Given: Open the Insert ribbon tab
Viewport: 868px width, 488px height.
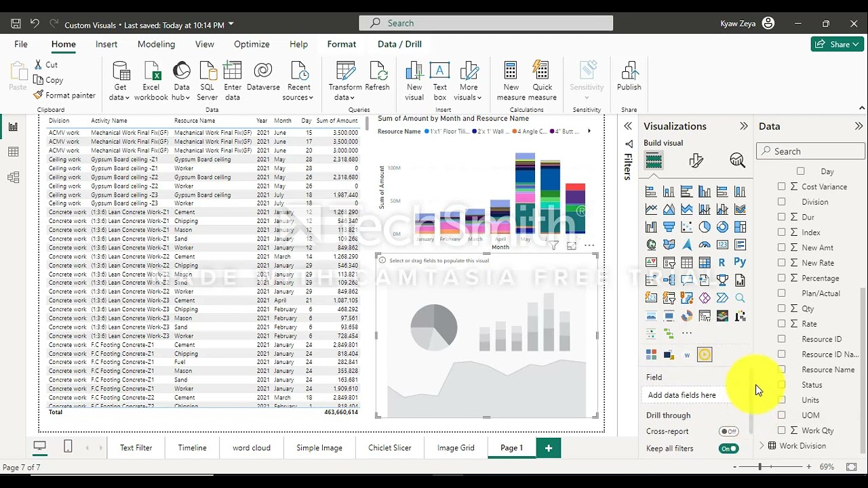Looking at the screenshot, I should (106, 44).
